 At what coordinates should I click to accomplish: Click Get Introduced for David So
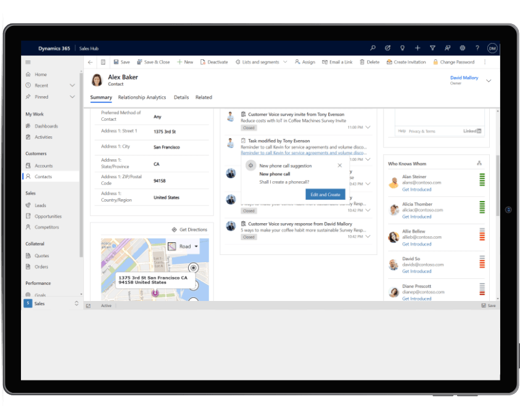click(x=416, y=271)
